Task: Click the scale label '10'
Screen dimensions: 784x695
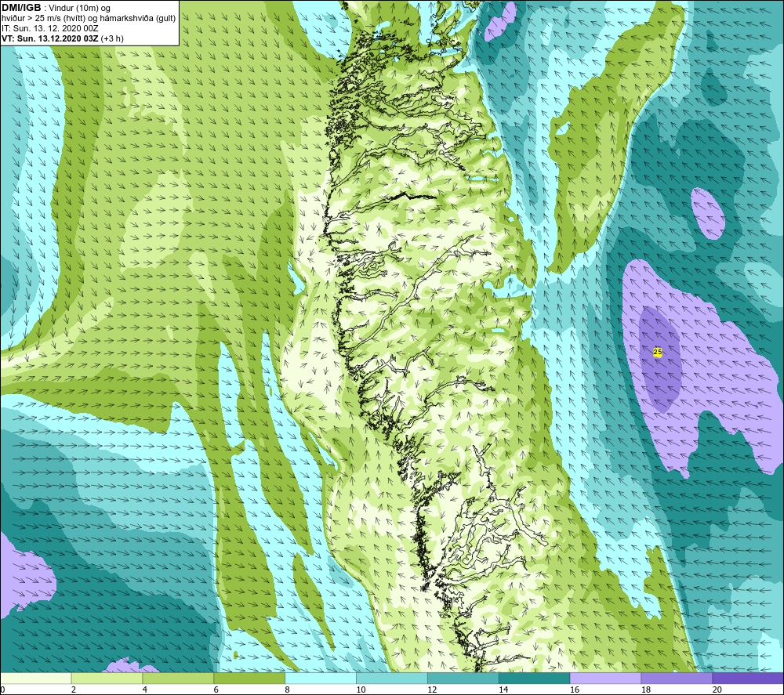Action: pyautogui.click(x=361, y=690)
